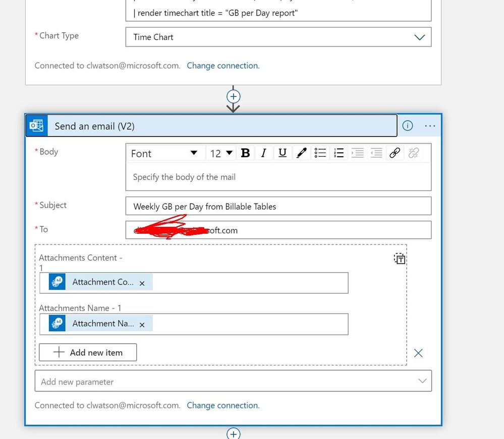This screenshot has width=504, height=439.
Task: Click Change connection in Send an email
Action: 223,405
